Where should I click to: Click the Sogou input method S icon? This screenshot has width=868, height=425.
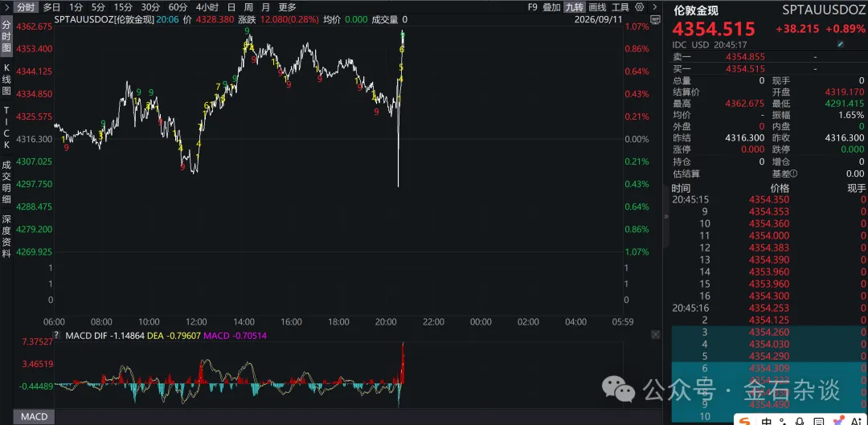click(745, 421)
